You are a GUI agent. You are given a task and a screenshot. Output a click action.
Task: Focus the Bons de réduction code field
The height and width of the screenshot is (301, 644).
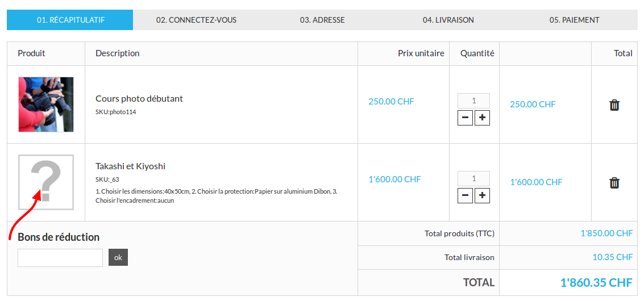[x=60, y=257]
